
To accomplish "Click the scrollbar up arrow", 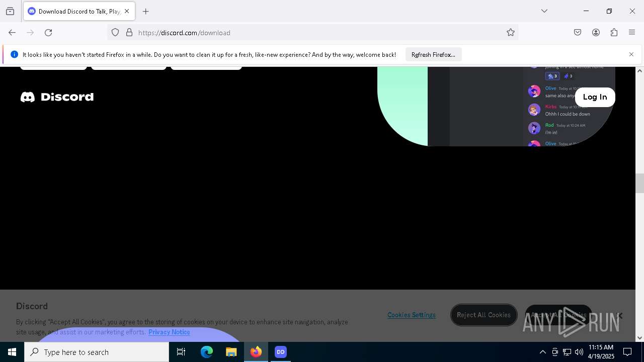I will pos(639,71).
